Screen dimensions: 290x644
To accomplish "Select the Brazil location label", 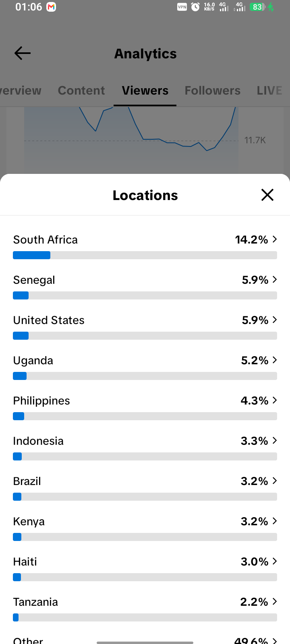I will click(x=27, y=481).
